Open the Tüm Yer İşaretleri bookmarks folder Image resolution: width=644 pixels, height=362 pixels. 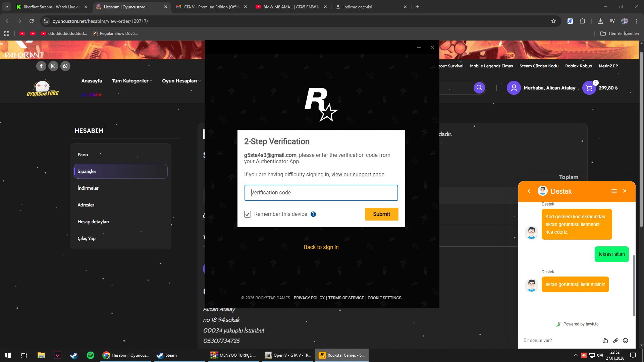click(620, 34)
